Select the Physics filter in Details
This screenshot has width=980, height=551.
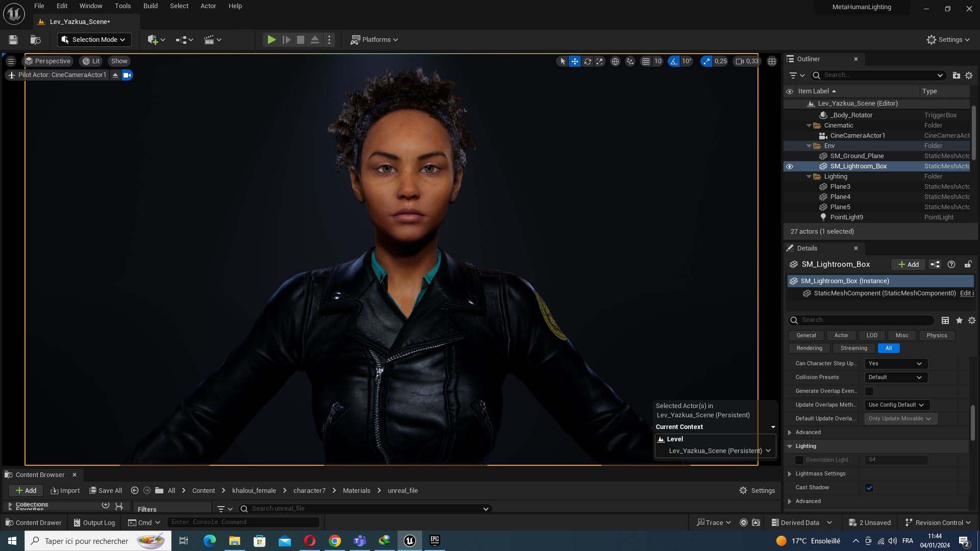pyautogui.click(x=937, y=336)
